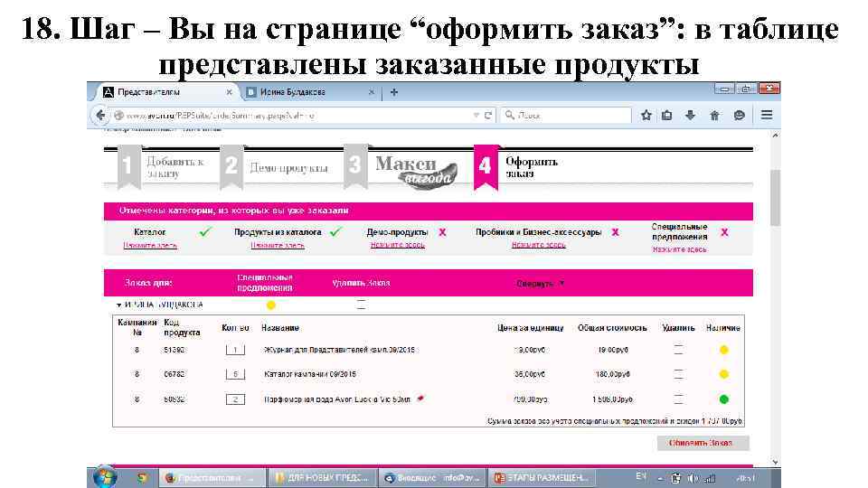Click the Журнал для Представителей product name
Viewport: 868px width, 488px height.
pyautogui.click(x=339, y=350)
